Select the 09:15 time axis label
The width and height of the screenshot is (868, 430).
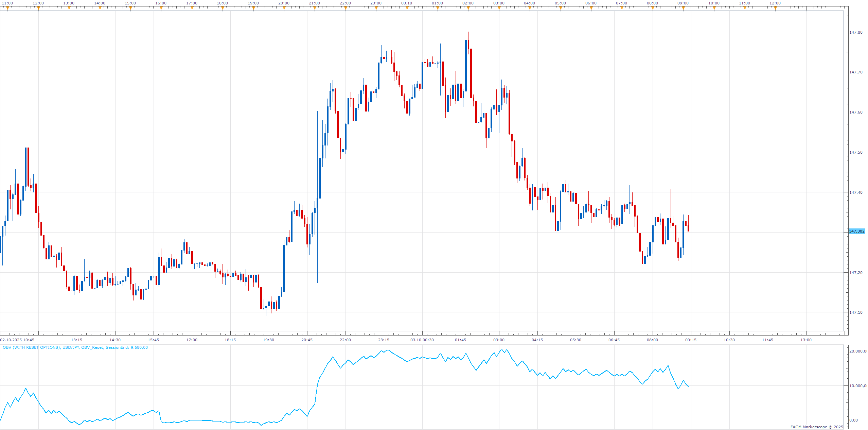691,340
